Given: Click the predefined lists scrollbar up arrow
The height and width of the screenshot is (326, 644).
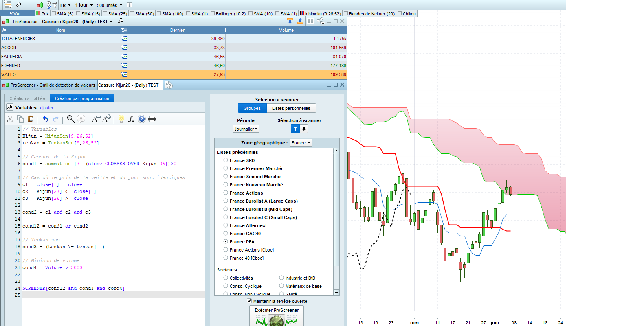Looking at the screenshot, I should 336,151.
